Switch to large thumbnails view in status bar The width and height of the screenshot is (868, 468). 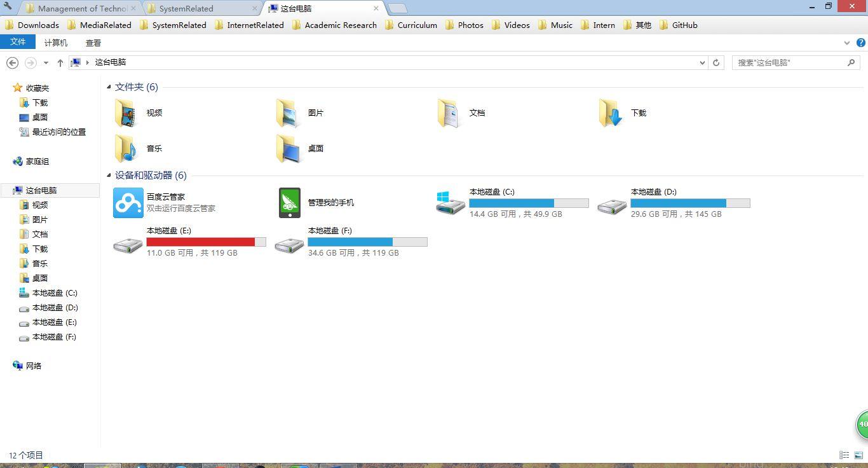(858, 455)
